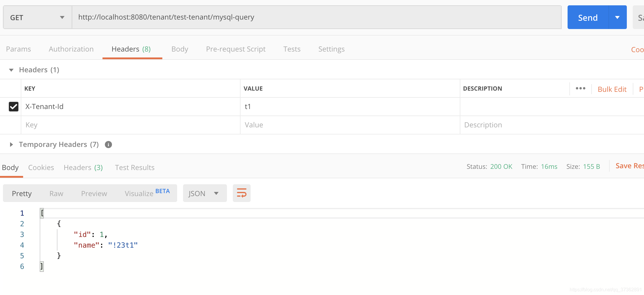Click the empty Key input field
The height and width of the screenshot is (295, 644).
pyautogui.click(x=131, y=125)
